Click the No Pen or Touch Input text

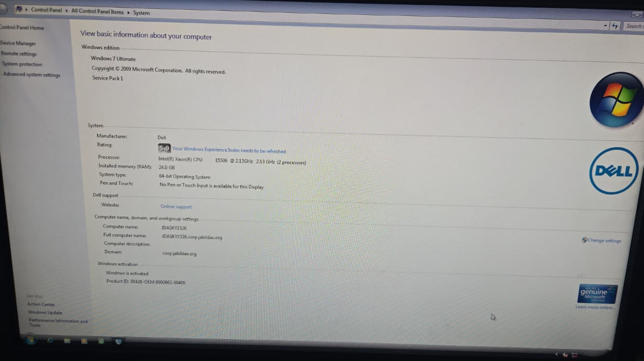click(212, 186)
